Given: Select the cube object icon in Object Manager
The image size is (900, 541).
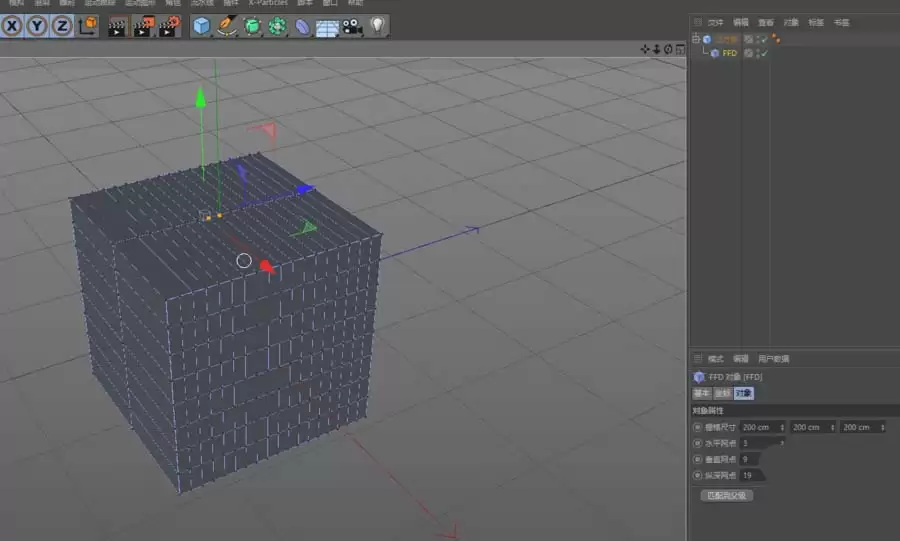Looking at the screenshot, I should point(707,39).
